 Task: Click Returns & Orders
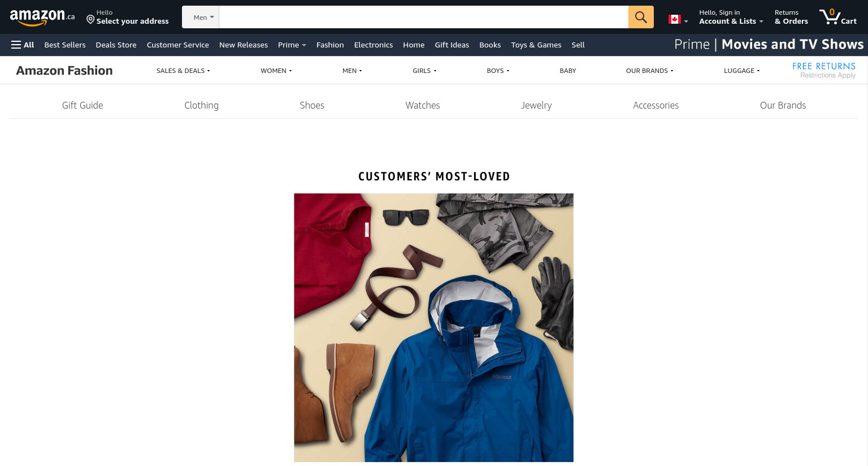coord(791,17)
